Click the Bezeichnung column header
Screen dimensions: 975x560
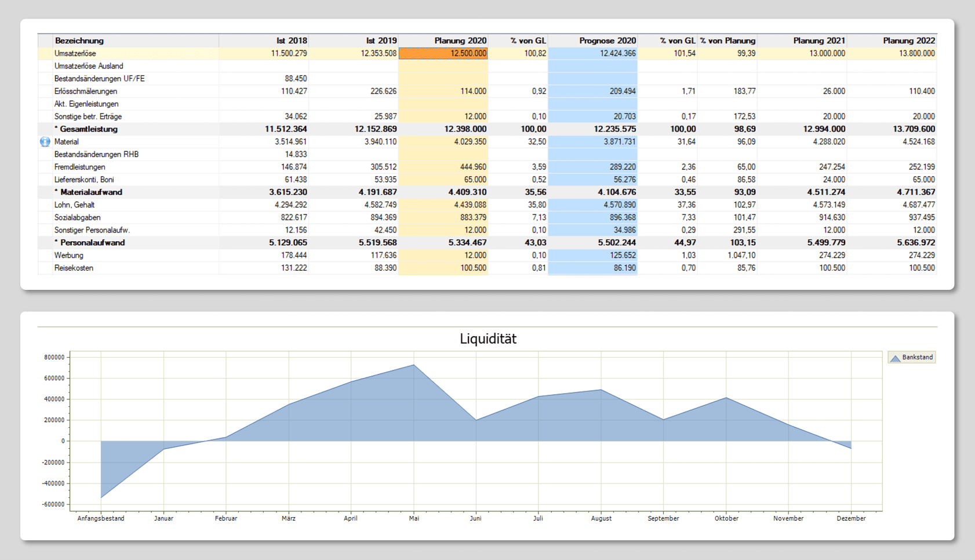79,41
